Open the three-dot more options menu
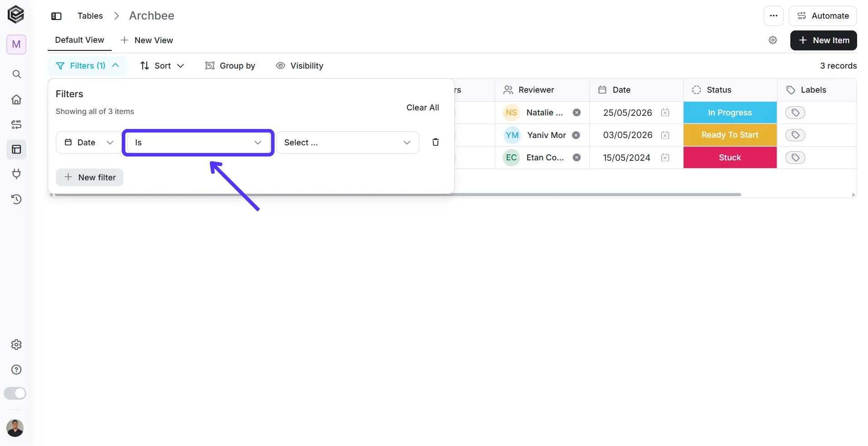Viewport: 868px width, 446px height. click(x=774, y=16)
